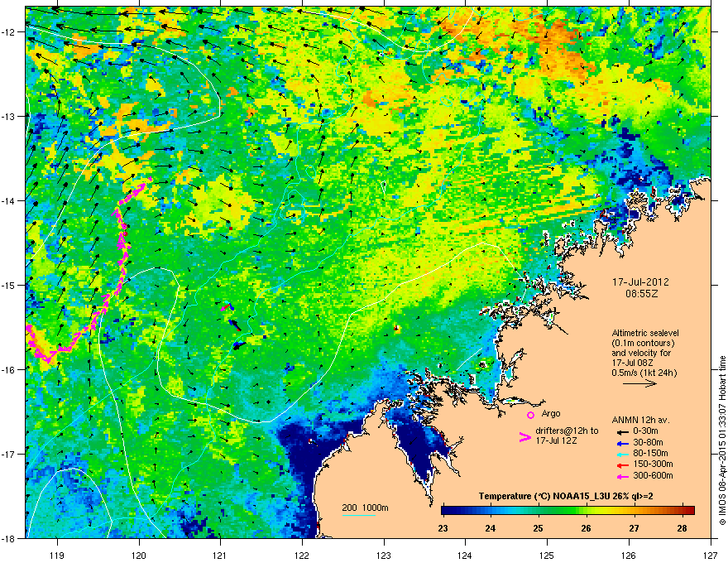Click the 0.5m/s velocity scale arrow

pos(639,383)
